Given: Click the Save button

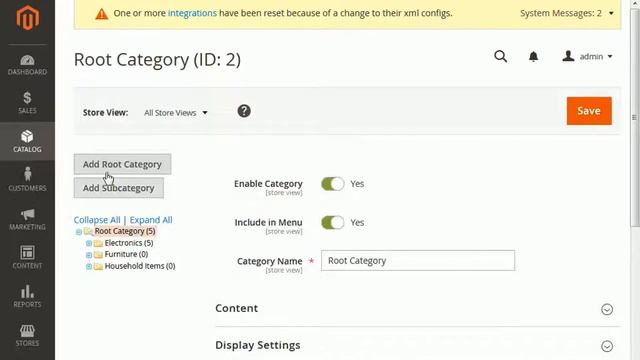Looking at the screenshot, I should [589, 111].
